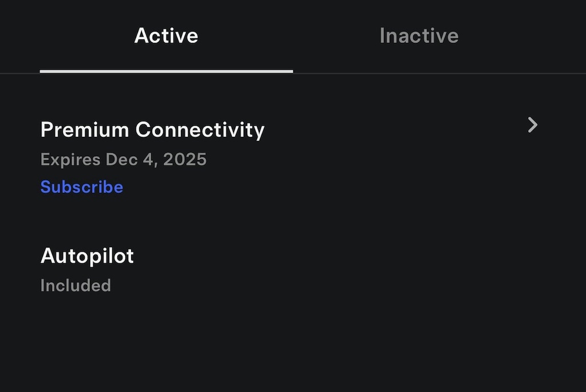
Task: Open the Premium Connectivity chevron arrow
Action: (x=532, y=125)
